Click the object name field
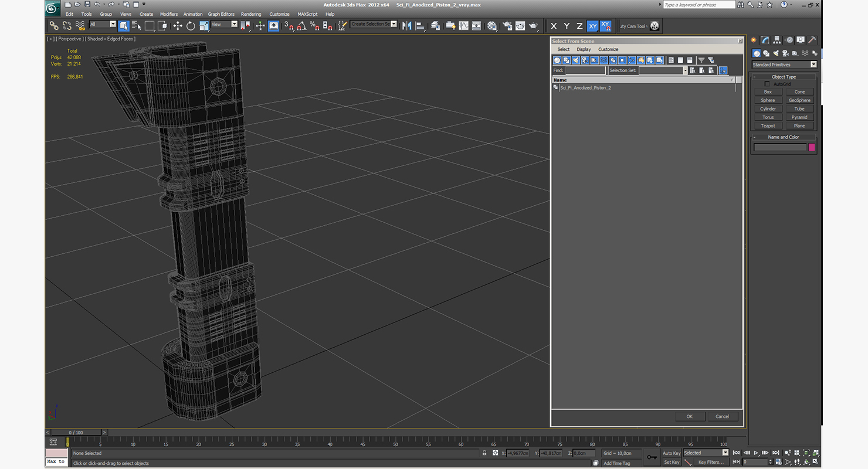Viewport: 868px width, 469px height. (780, 147)
